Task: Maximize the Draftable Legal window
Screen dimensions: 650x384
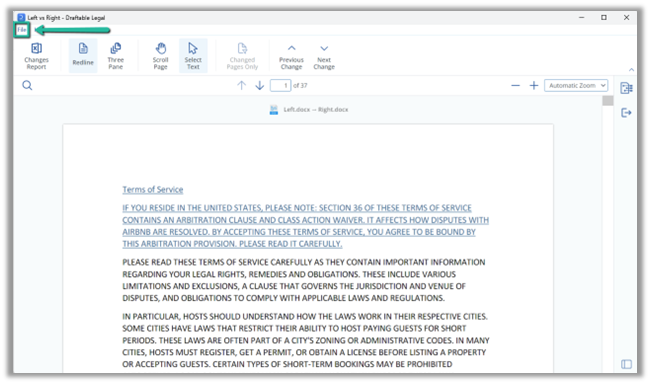Action: [x=604, y=17]
